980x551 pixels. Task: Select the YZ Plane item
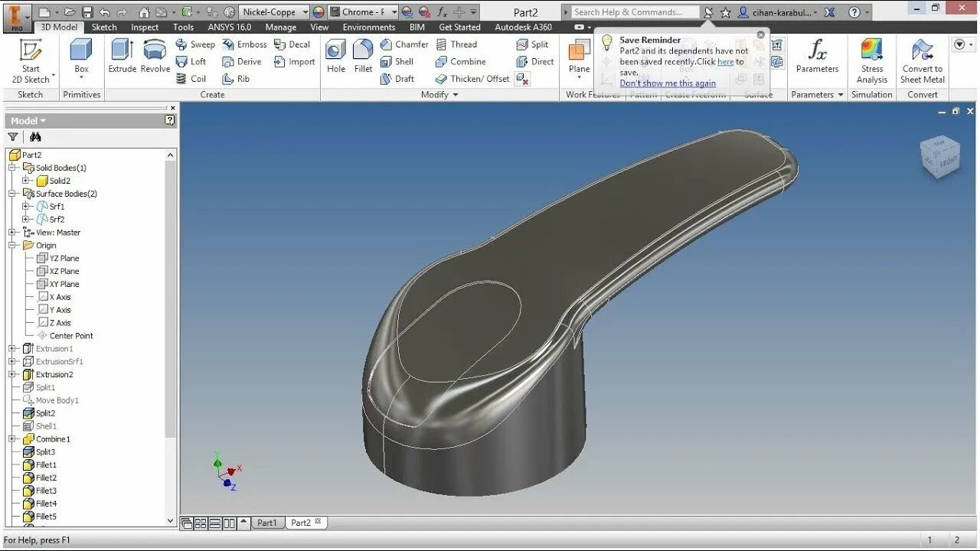pos(58,258)
